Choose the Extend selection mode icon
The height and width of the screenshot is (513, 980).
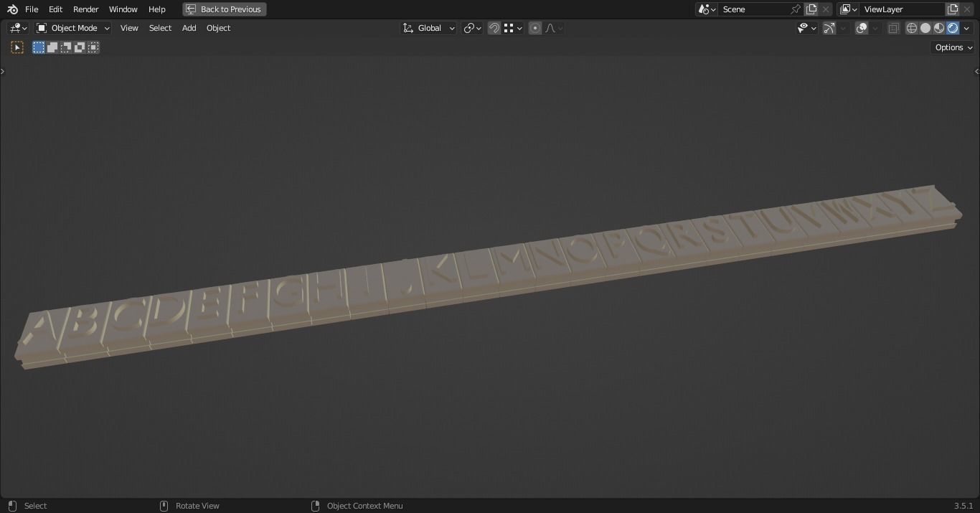[52, 47]
